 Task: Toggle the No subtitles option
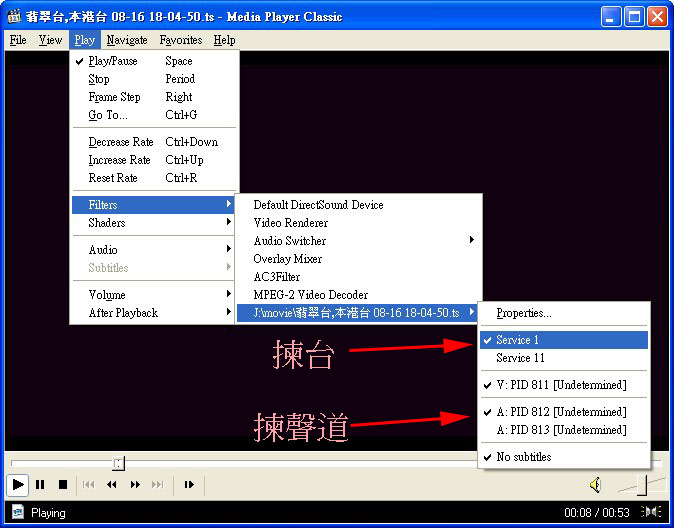point(523,457)
